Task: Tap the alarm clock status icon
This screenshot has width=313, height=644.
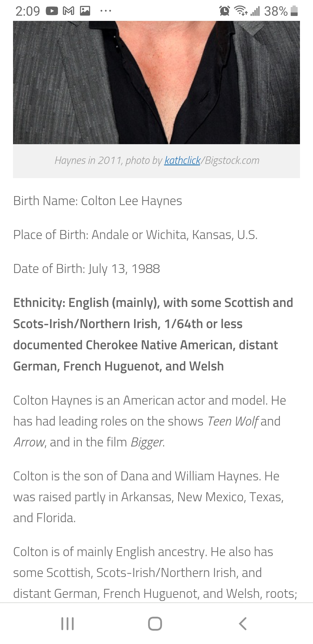Action: point(225,11)
